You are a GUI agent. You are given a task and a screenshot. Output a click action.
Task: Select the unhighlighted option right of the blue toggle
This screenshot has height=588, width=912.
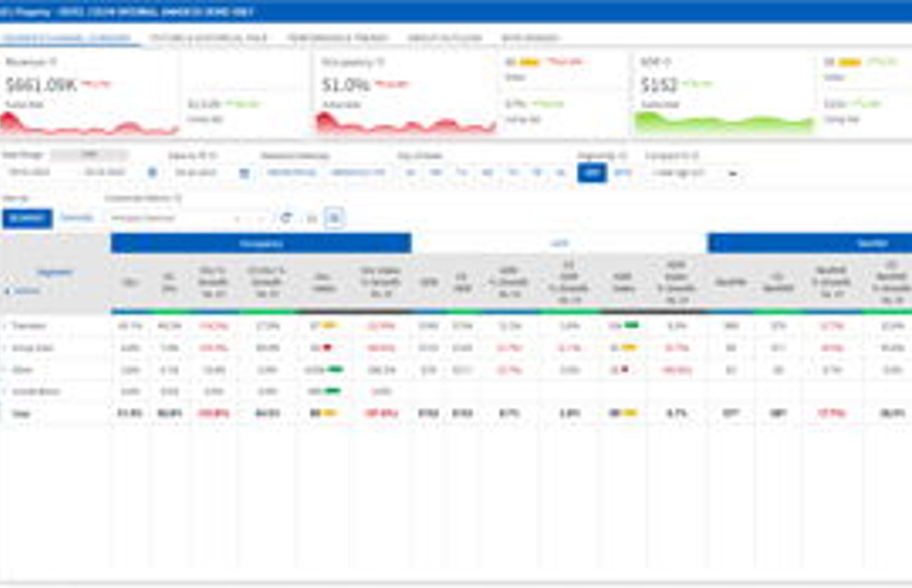click(622, 173)
